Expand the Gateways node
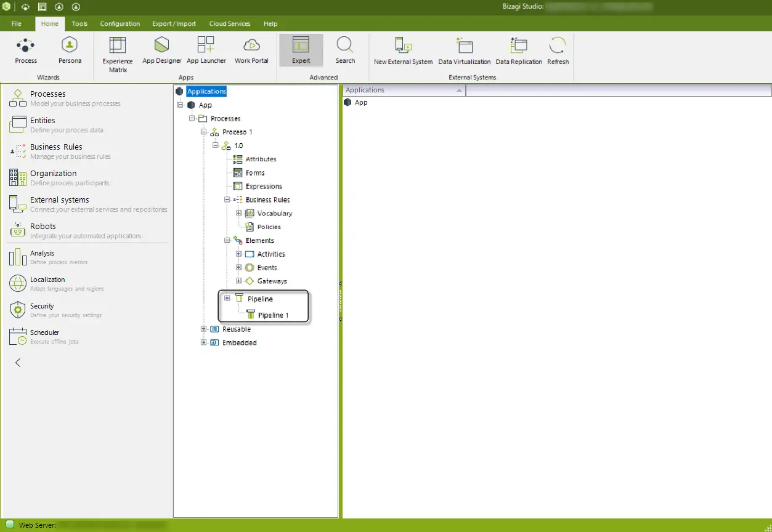Viewport: 772px width, 532px height. (239, 281)
